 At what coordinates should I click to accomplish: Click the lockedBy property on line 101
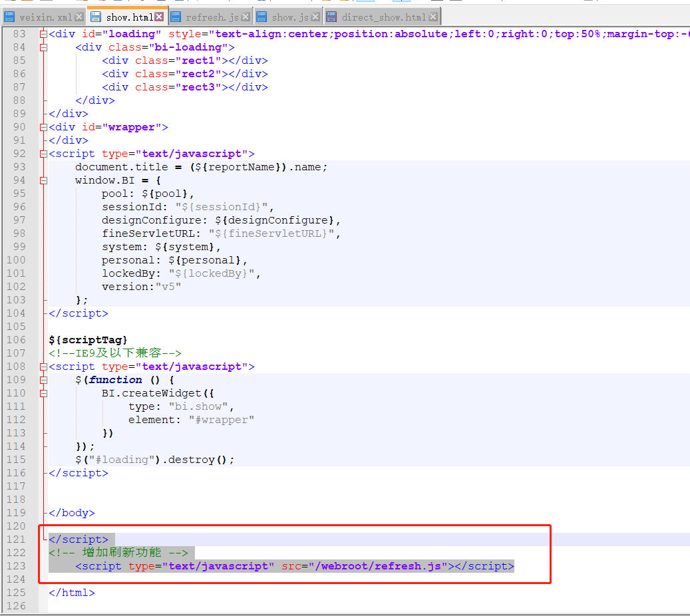[x=181, y=273]
